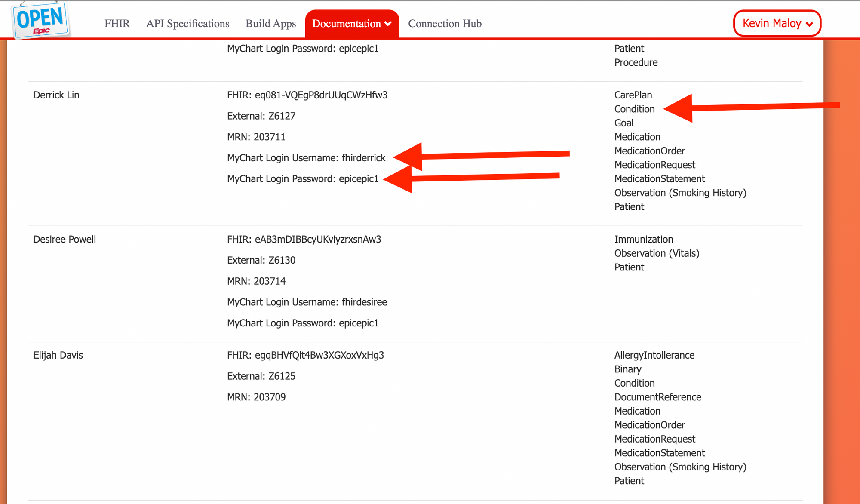Select MRN: 203714 text

coord(256,281)
